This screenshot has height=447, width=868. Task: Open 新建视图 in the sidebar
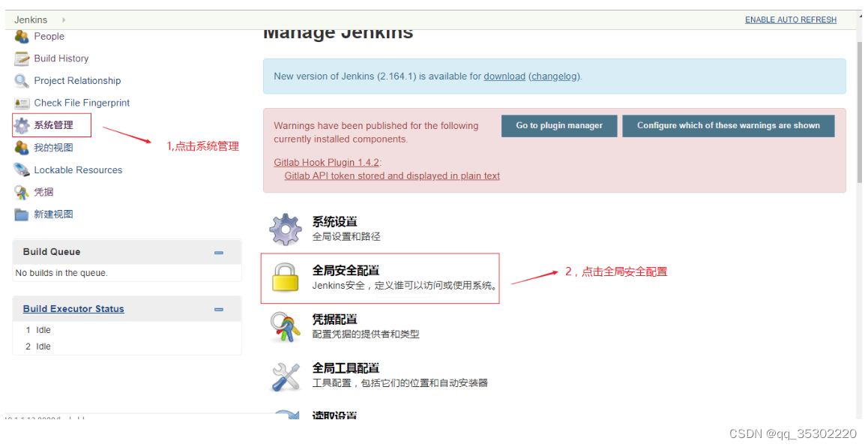(x=54, y=214)
